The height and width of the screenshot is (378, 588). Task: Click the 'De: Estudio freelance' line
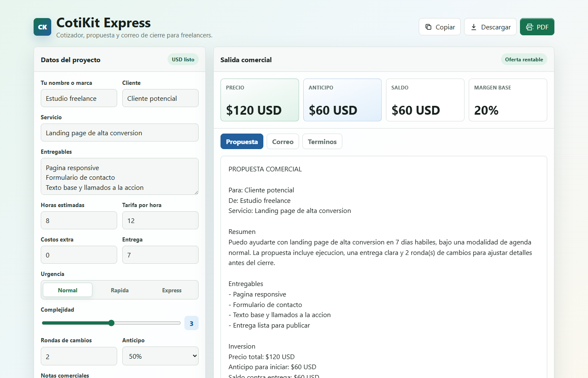[260, 201]
